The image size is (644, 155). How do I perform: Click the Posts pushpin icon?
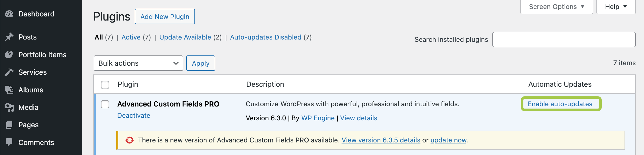coord(9,37)
